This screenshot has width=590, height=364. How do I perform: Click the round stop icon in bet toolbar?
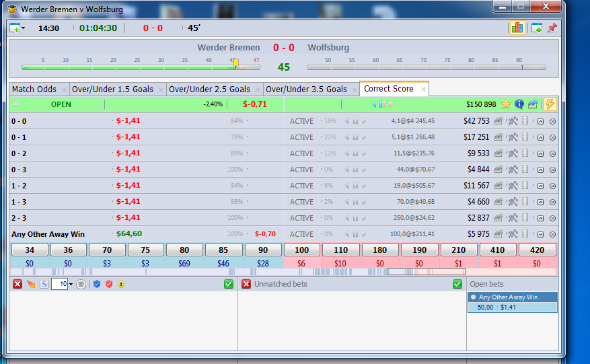pyautogui.click(x=81, y=284)
